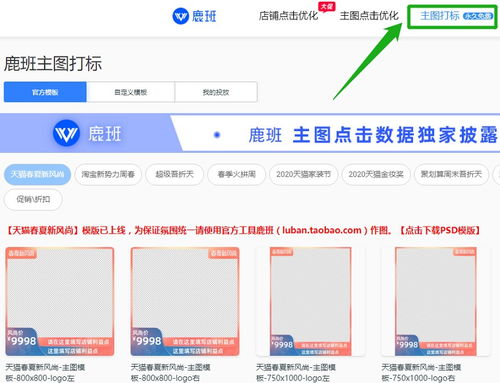Choose the 春季火拼周 category chip
Image resolution: width=500 pixels, height=383 pixels.
236,174
